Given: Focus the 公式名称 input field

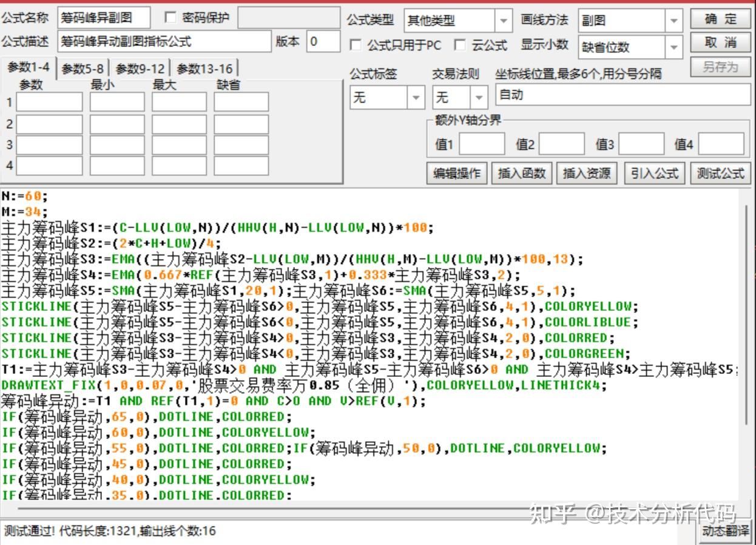Looking at the screenshot, I should 104,18.
